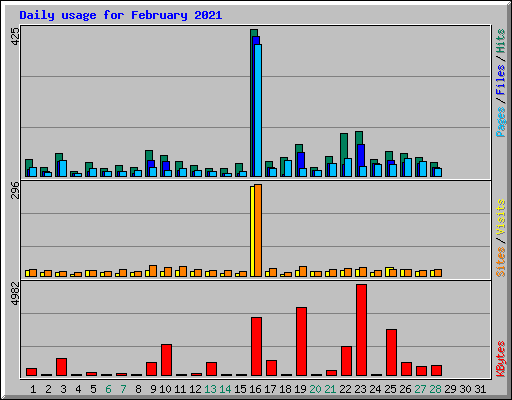The image size is (512, 400).
Task: Click day label 16 on x-axis
Action: 255,389
